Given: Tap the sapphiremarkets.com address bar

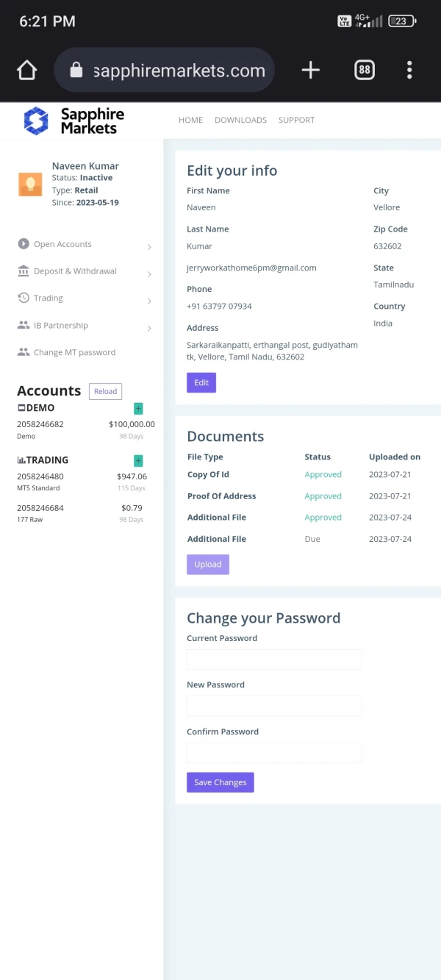Looking at the screenshot, I should click(x=165, y=70).
